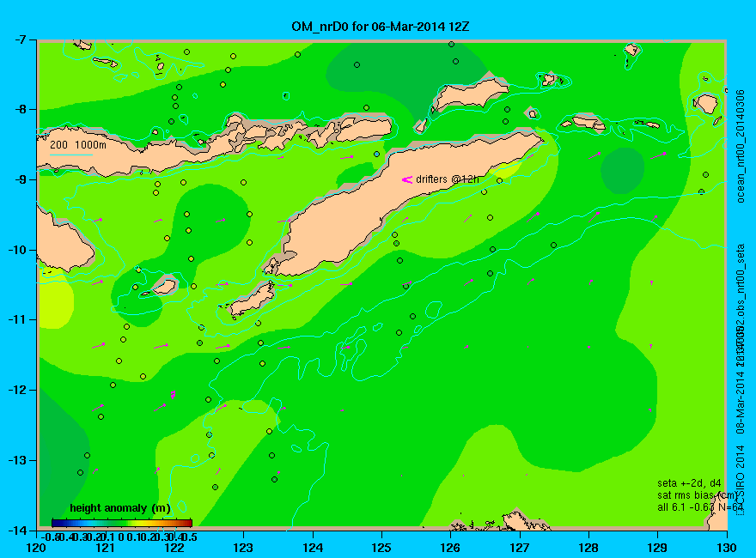Click the '200 1000m' depth contour label
This screenshot has width=756, height=558.
click(77, 144)
